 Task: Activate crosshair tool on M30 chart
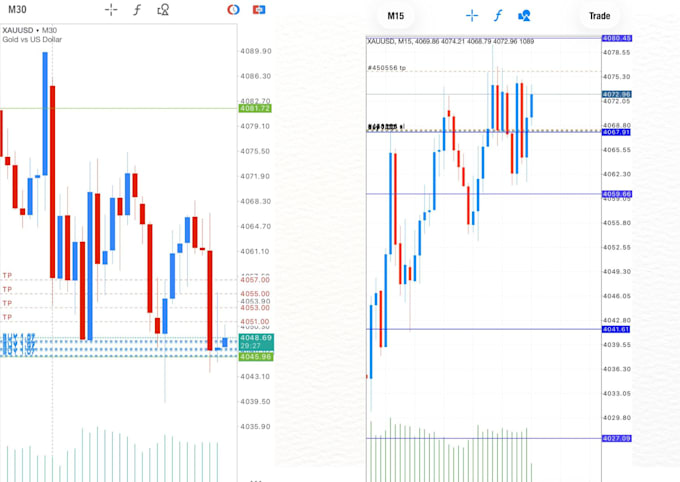111,10
